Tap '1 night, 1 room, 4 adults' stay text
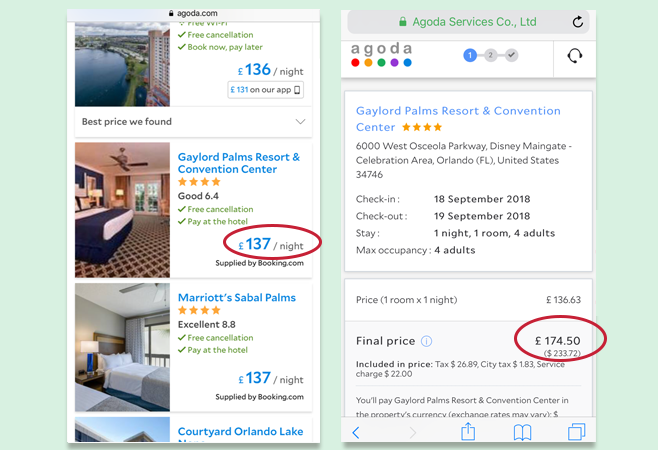658x450 pixels. [494, 233]
